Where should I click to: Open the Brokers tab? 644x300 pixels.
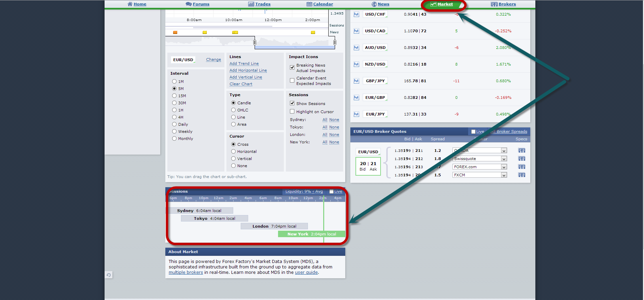coord(503,4)
